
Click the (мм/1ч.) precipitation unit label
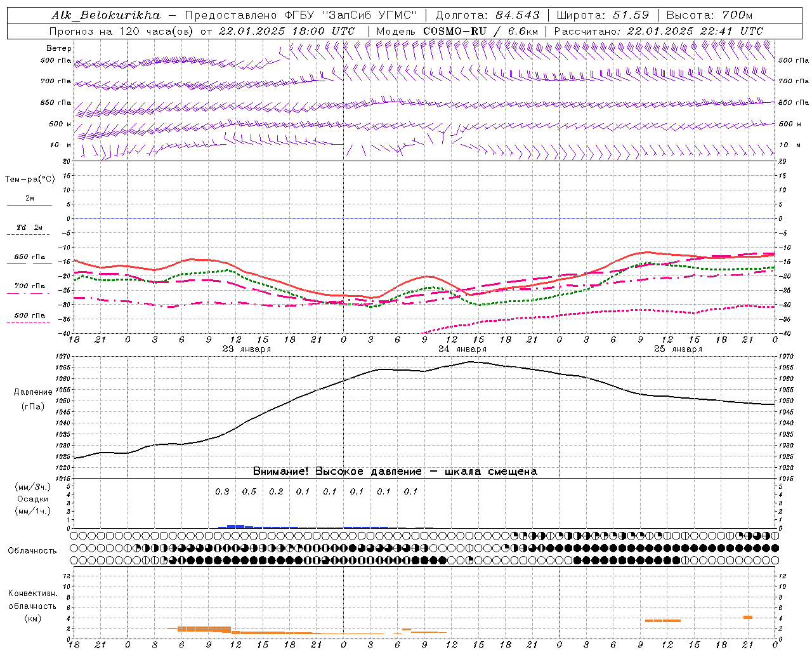32,511
